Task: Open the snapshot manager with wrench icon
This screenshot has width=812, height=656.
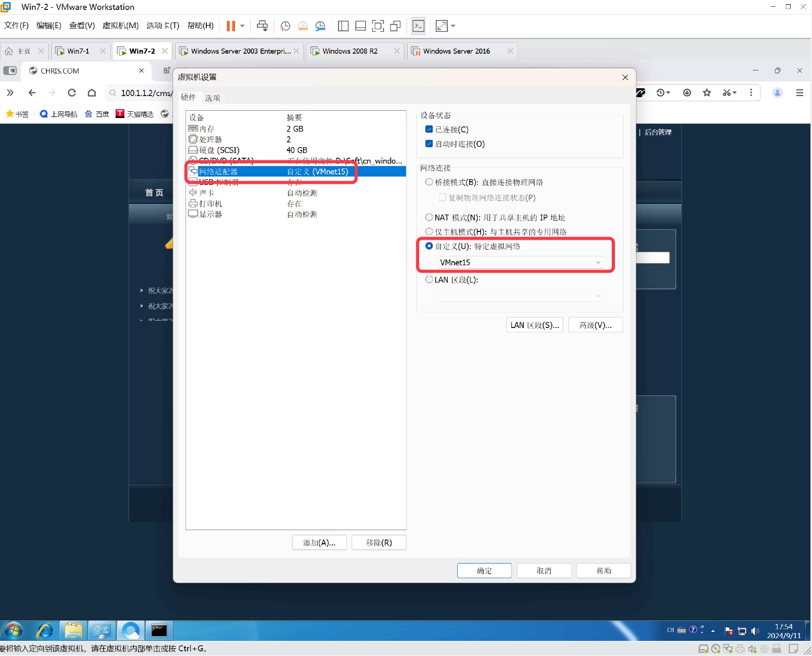Action: pyautogui.click(x=320, y=26)
